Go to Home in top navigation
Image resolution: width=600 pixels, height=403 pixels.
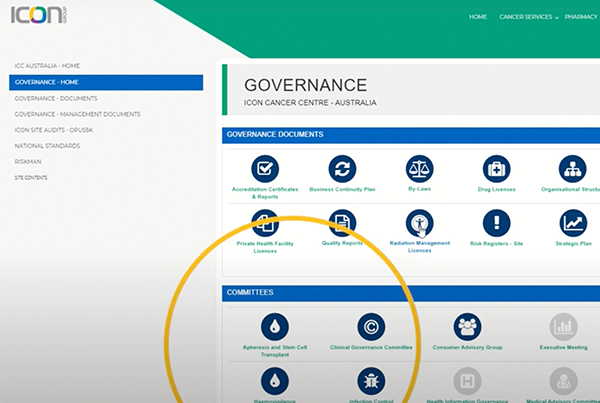[x=478, y=17]
